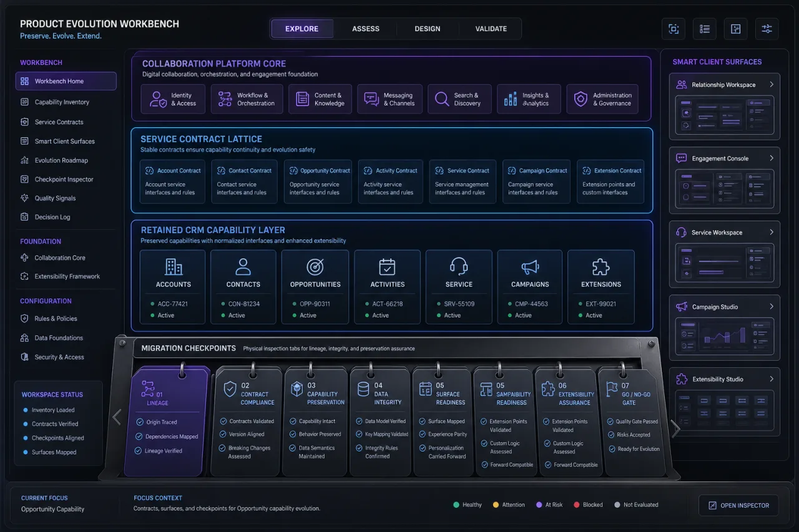
Task: Select the 01 Lineage checkpoint tab
Action: (166, 421)
